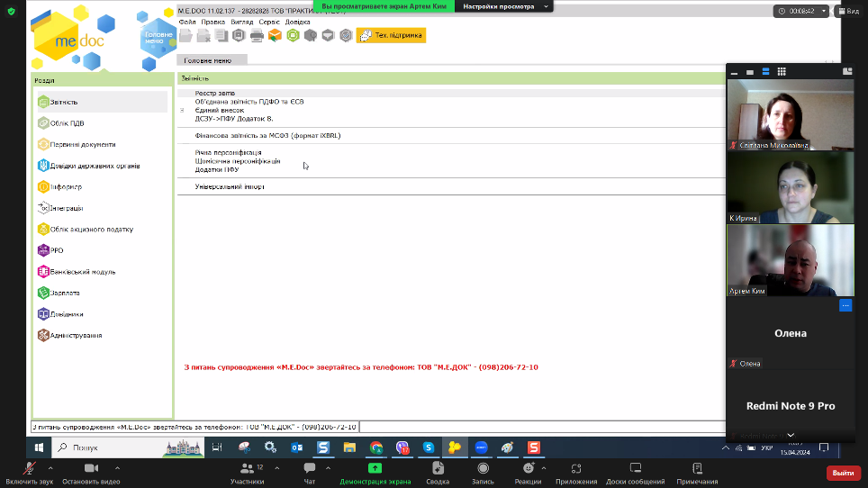This screenshot has height=488, width=868.
Task: Click the three-dots button on Артем Ким's video
Action: [845, 305]
